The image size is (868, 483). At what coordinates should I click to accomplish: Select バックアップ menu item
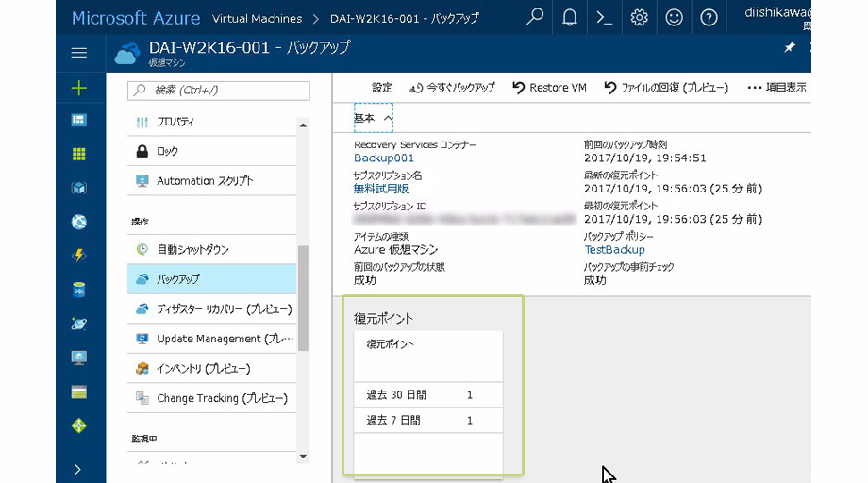(x=212, y=279)
